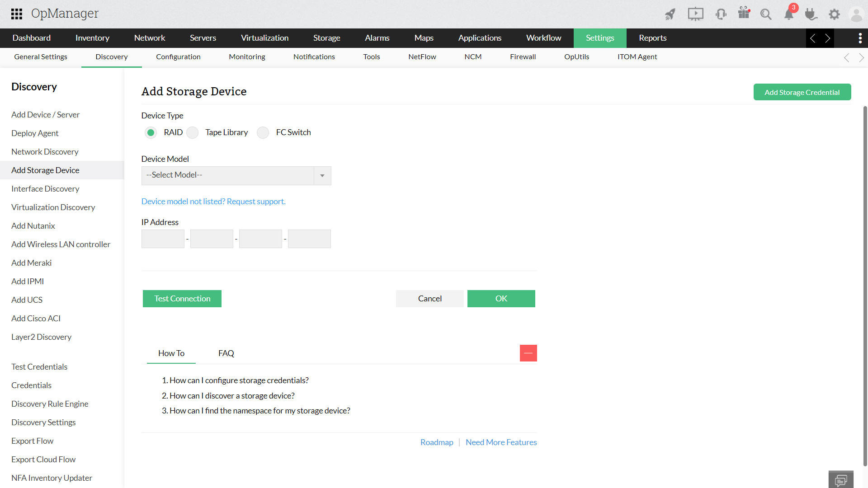Switch to the FAQ tab
868x488 pixels.
point(226,353)
